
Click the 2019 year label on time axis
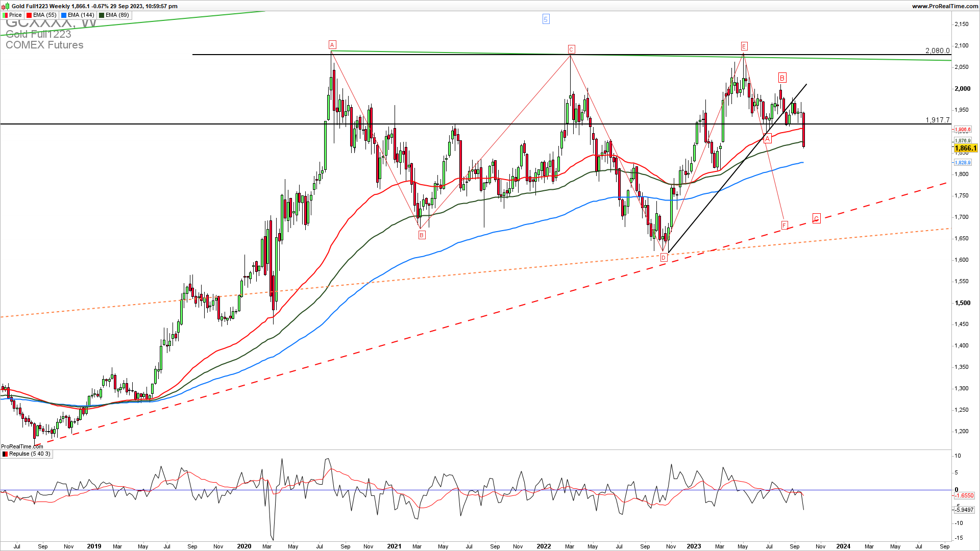tap(94, 546)
